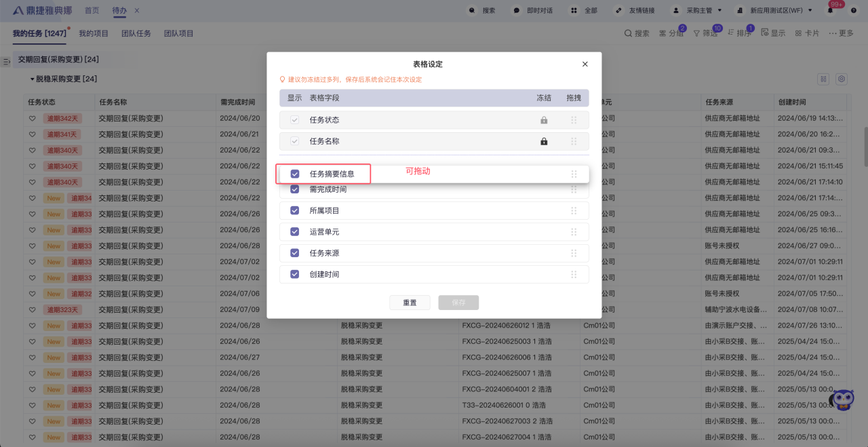Click the vertical scrollbar on right edge

865,146
